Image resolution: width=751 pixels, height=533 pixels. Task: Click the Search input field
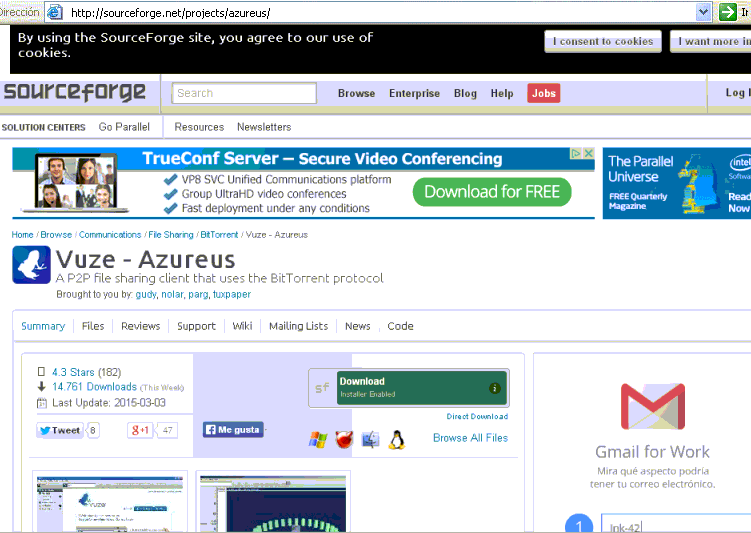(244, 93)
